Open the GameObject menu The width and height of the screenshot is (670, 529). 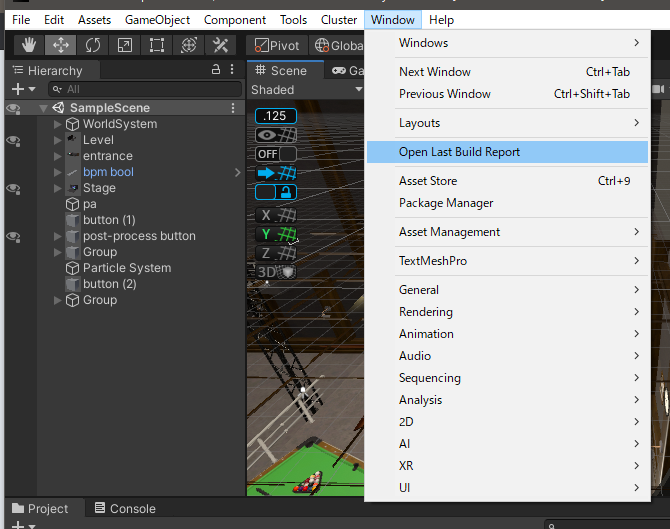pyautogui.click(x=157, y=20)
